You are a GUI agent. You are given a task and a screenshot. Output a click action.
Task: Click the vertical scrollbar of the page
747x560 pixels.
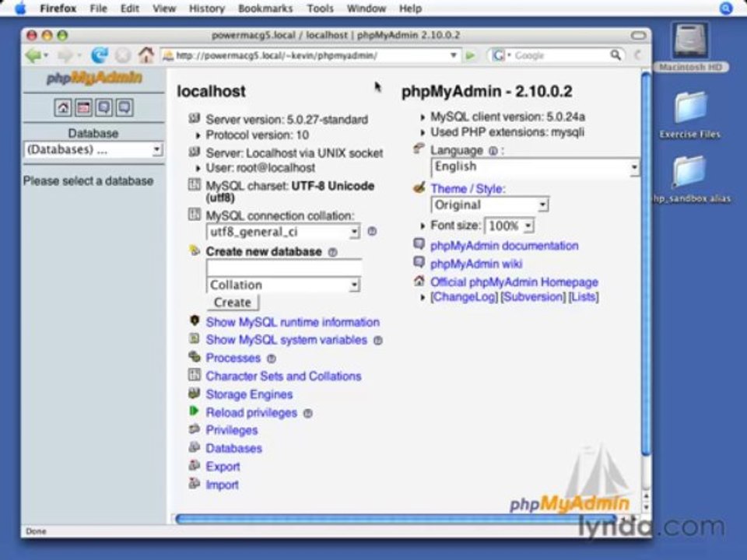[646, 264]
